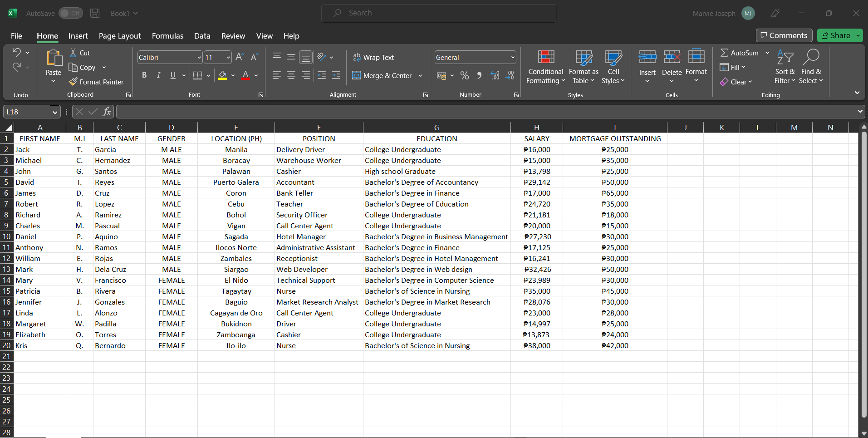Apply top align to cells

tap(277, 57)
